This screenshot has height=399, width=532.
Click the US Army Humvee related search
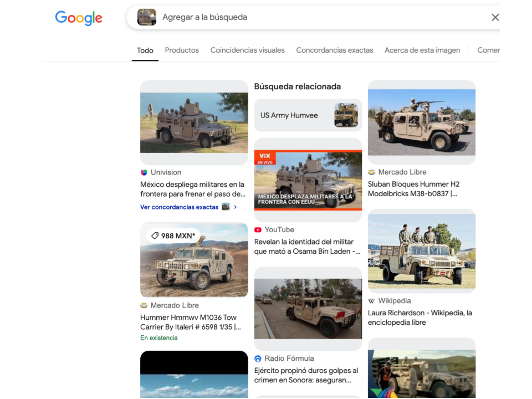point(308,115)
